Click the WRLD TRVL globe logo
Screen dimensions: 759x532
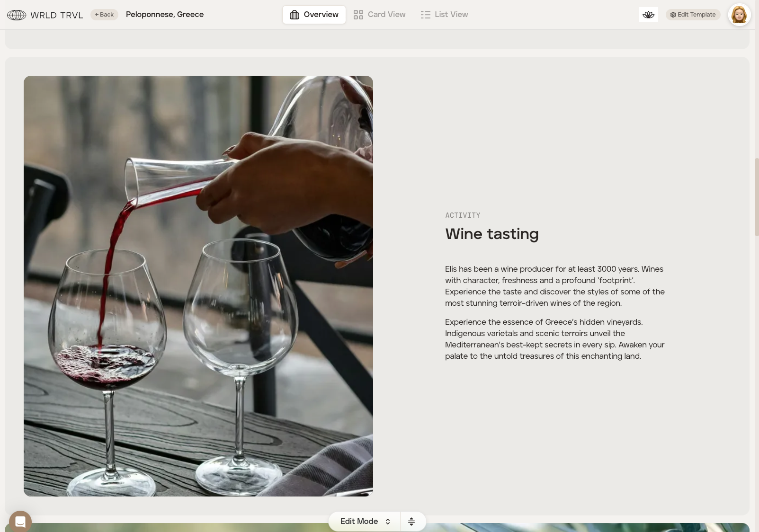(17, 15)
